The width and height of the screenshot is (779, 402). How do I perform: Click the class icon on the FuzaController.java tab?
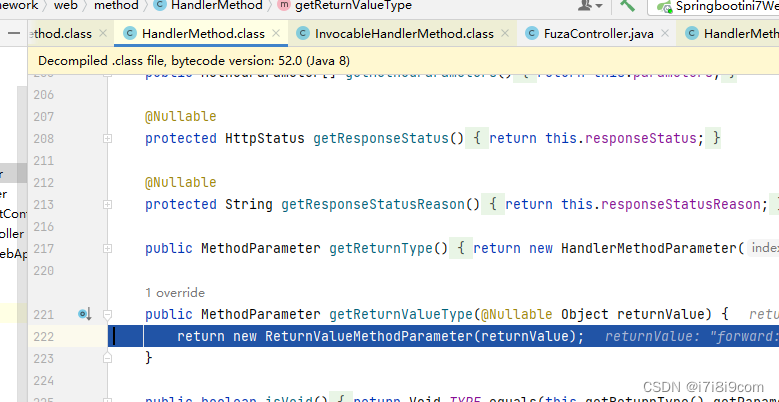[532, 34]
